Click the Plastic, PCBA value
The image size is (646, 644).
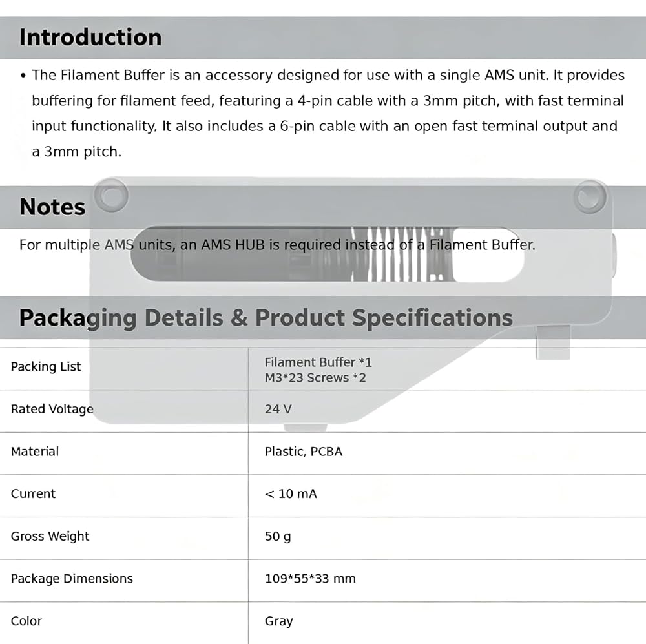tap(303, 452)
